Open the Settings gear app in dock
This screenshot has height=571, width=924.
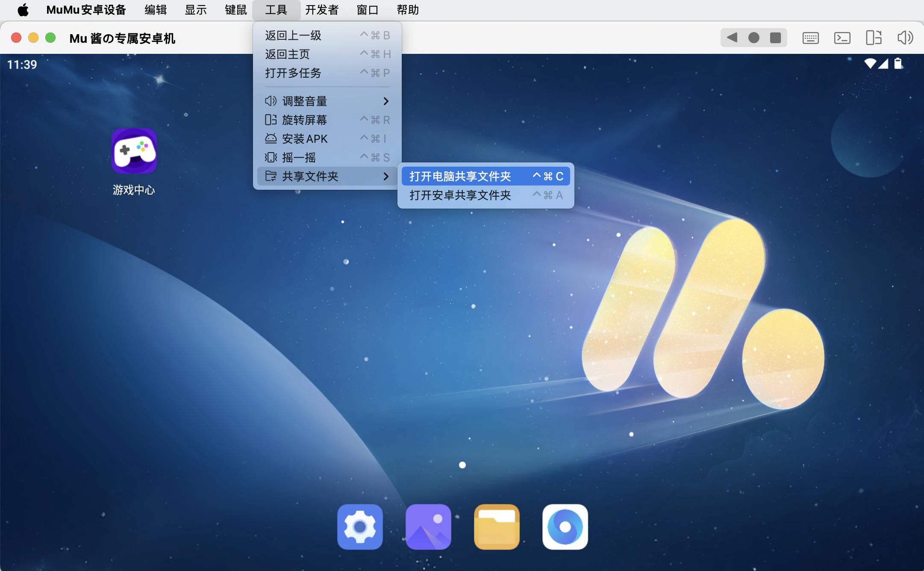[x=360, y=527]
